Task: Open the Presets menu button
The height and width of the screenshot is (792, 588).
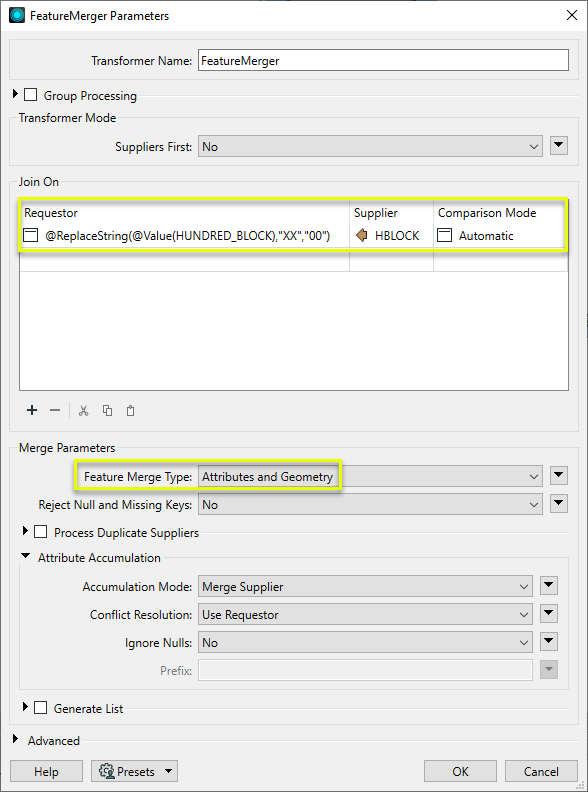Action: [x=134, y=771]
